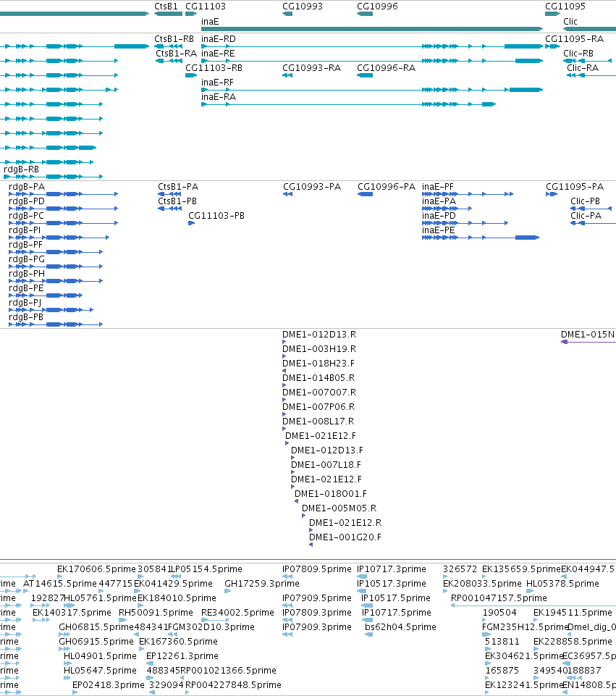This screenshot has height=696, width=616.
Task: Click protein rdgB-PE
Action: [x=27, y=288]
